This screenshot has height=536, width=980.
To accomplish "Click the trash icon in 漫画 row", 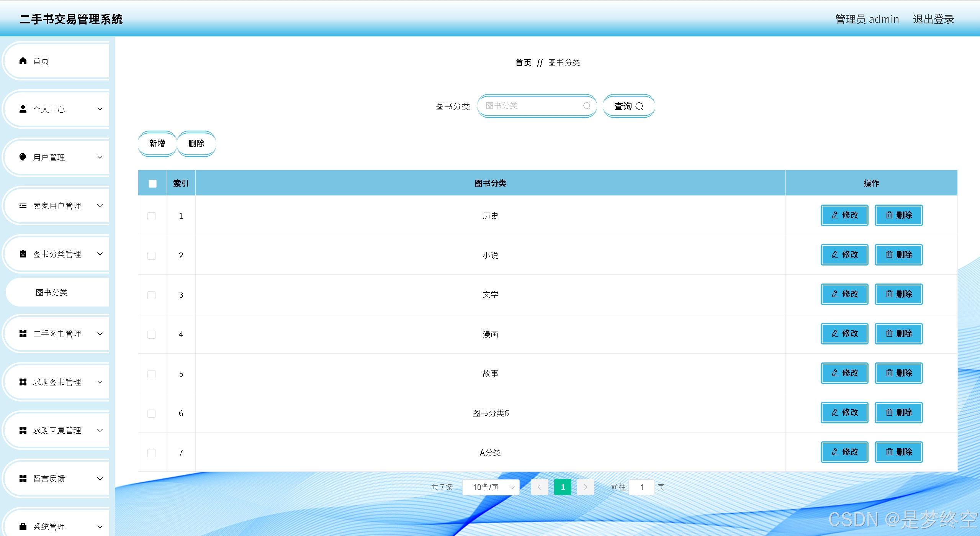I will coord(889,334).
